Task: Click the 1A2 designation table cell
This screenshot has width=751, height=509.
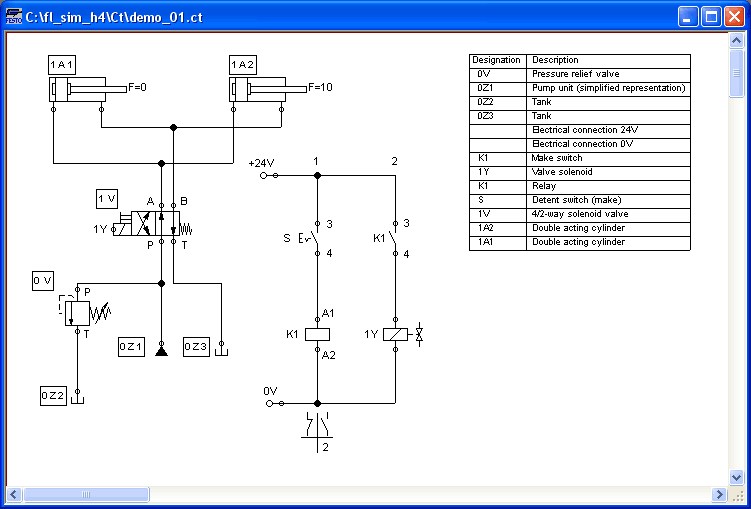Action: click(498, 228)
